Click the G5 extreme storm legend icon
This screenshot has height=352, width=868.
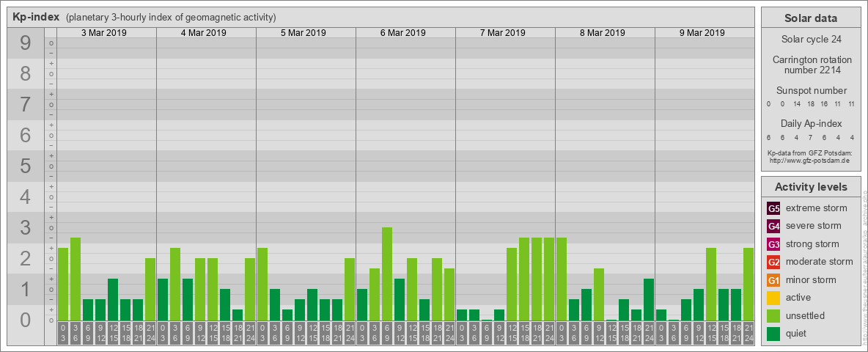coord(773,208)
